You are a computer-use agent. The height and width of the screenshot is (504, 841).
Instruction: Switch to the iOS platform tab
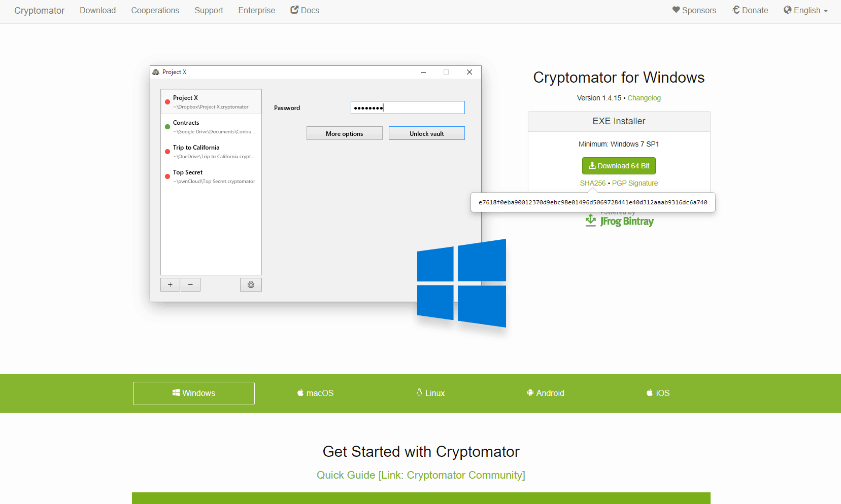click(658, 393)
